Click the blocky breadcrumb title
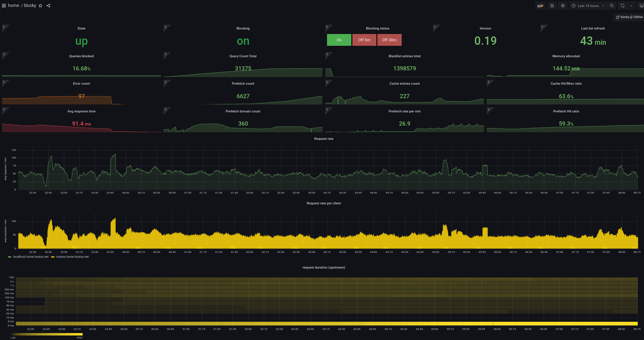This screenshot has width=644, height=340. pyautogui.click(x=30, y=6)
